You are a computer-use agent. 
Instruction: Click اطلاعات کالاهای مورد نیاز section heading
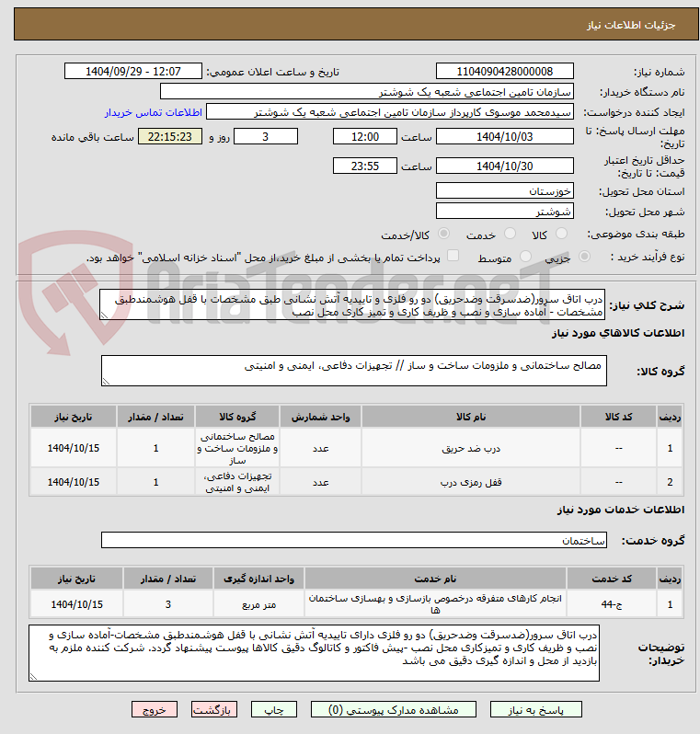tap(618, 333)
